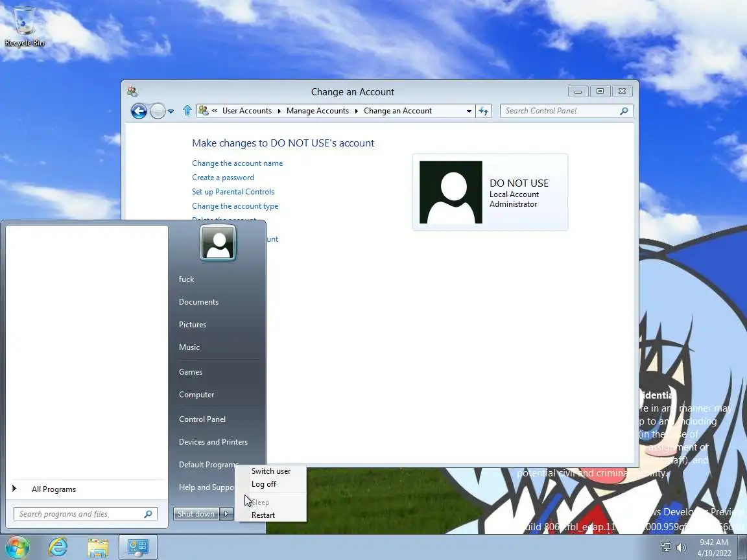The image size is (747, 560).
Task: Refresh the Control Panel page
Action: 484,111
